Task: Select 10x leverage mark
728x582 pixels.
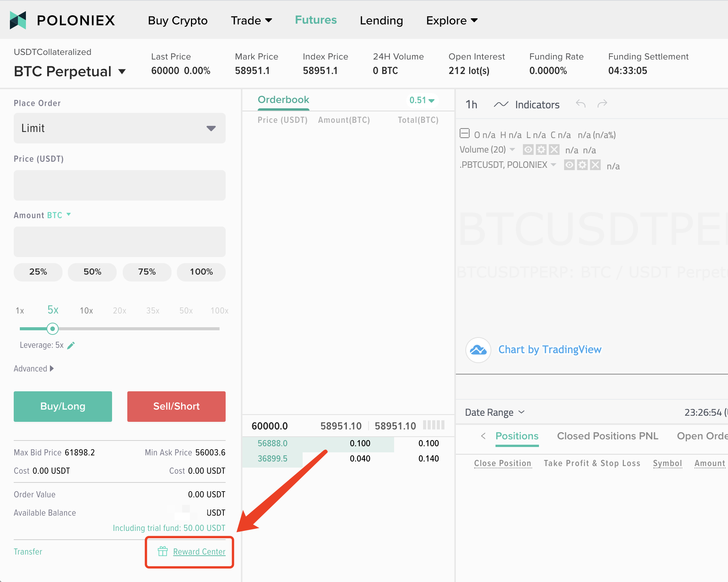Action: coord(86,310)
